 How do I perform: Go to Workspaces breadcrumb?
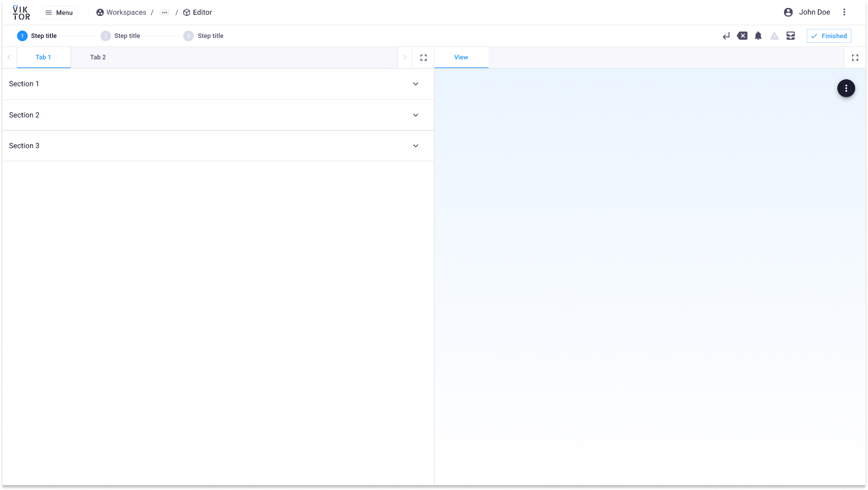click(121, 12)
